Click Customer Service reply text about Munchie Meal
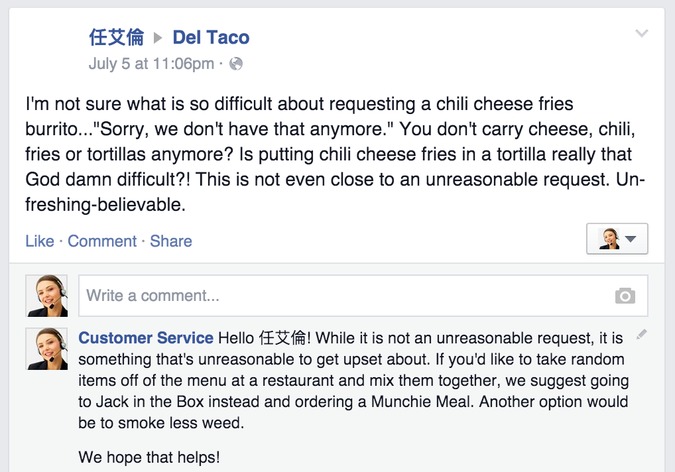675x472 pixels. coord(353,380)
